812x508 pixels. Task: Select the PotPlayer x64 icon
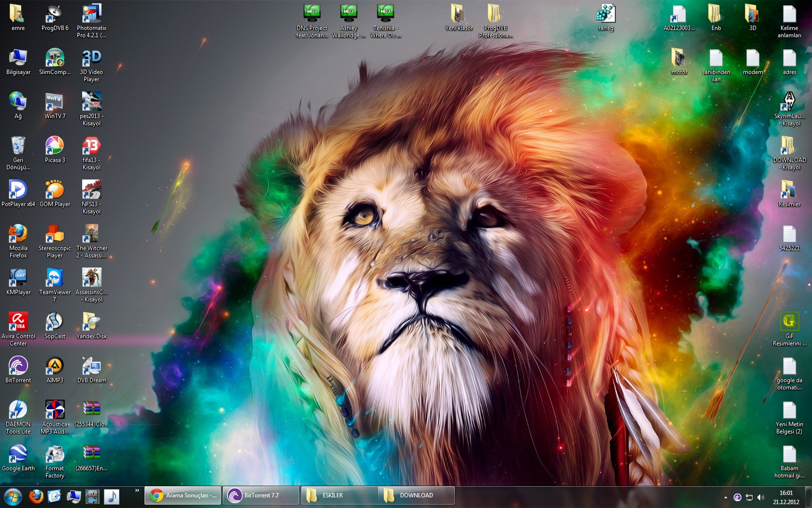[x=18, y=194]
